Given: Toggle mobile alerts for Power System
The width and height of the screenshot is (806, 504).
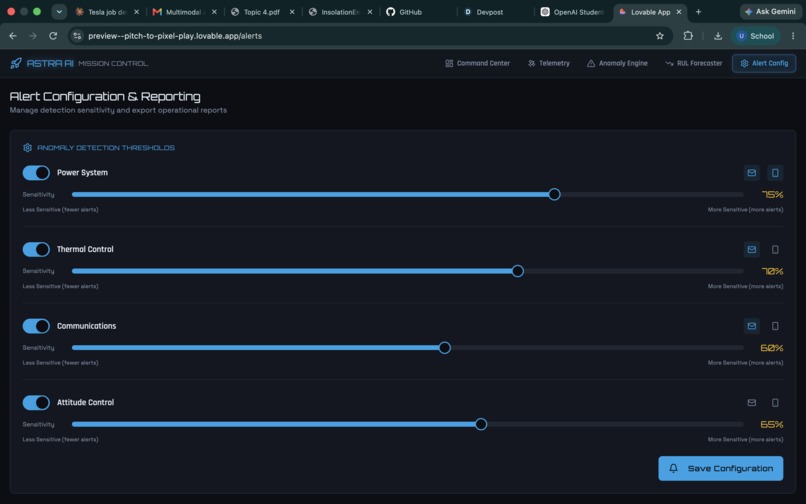Looking at the screenshot, I should (775, 173).
